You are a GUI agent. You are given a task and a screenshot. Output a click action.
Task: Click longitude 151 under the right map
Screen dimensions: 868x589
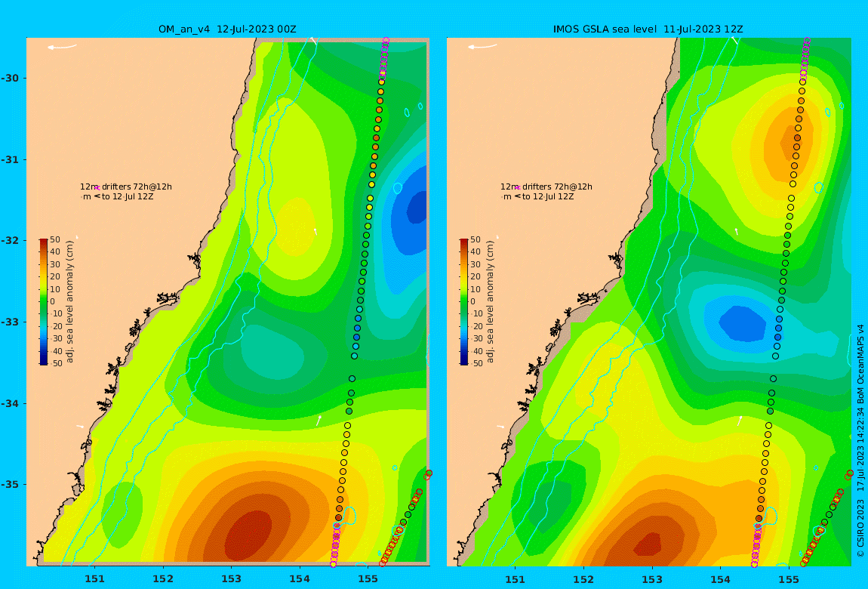(x=516, y=579)
